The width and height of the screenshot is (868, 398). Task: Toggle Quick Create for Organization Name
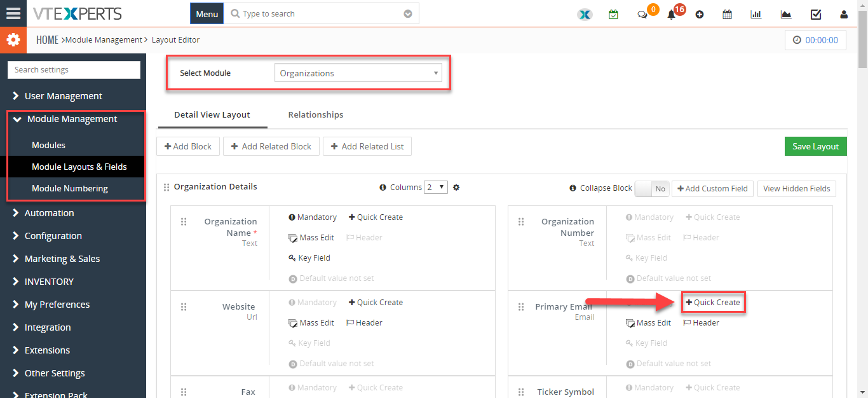[376, 217]
